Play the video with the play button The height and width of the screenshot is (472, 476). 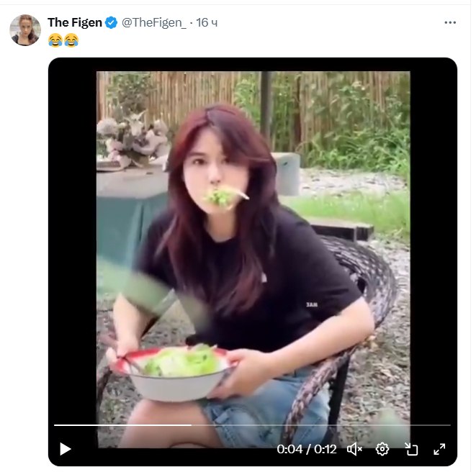pyautogui.click(x=66, y=449)
